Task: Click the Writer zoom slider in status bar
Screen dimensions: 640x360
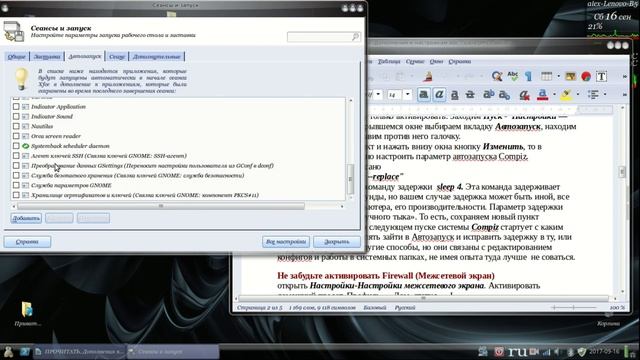Action: click(x=573, y=307)
